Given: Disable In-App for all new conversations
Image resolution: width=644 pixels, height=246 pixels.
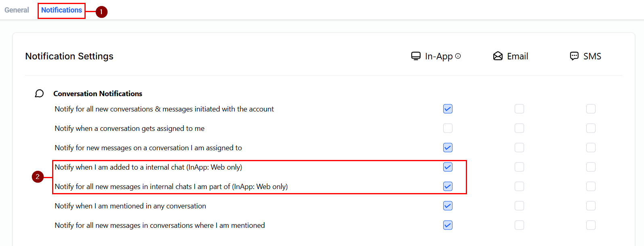Looking at the screenshot, I should pos(448,109).
